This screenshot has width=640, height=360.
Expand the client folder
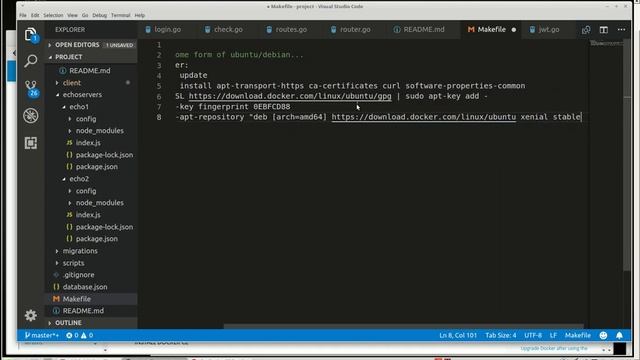(91, 83)
